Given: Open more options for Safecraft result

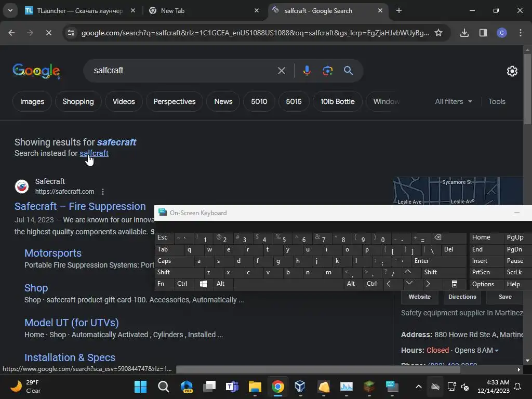Looking at the screenshot, I should 103,192.
